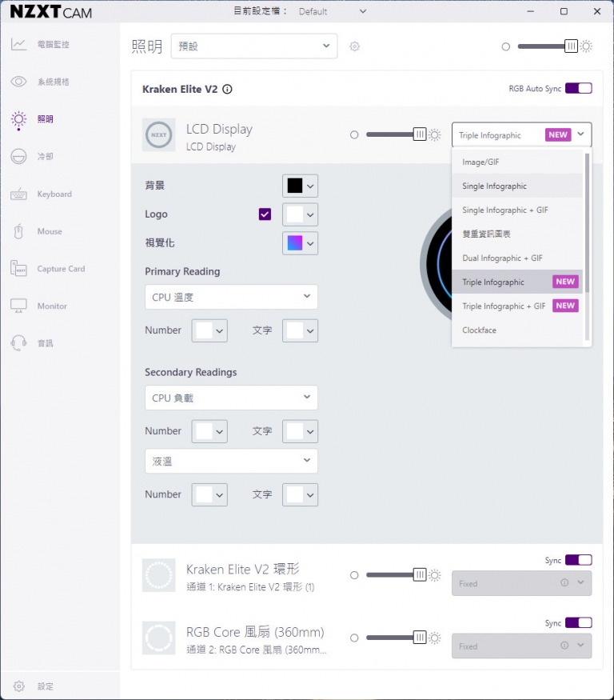
Task: Click the RGB Core fan brightness slider handle
Action: (x=420, y=638)
